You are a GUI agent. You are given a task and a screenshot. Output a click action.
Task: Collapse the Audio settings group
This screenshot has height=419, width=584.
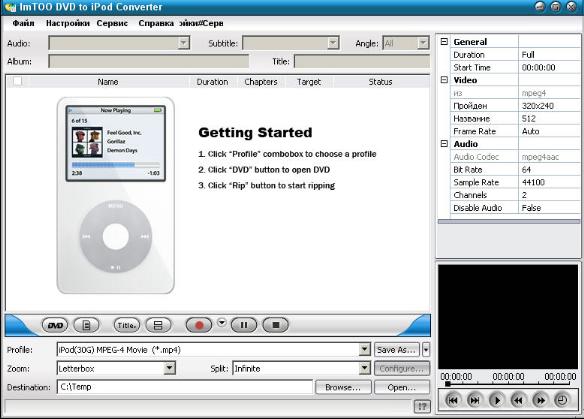click(444, 143)
